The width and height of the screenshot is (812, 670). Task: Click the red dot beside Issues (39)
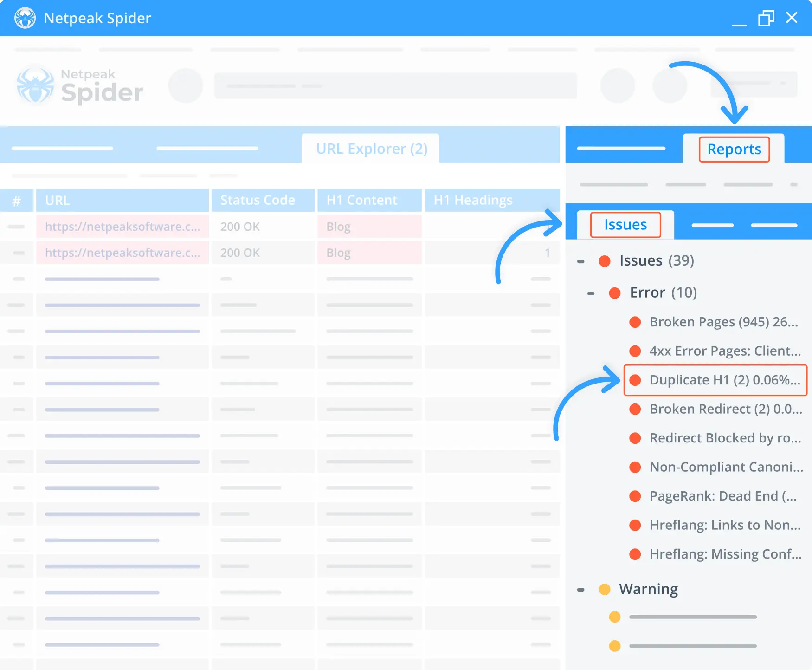604,261
